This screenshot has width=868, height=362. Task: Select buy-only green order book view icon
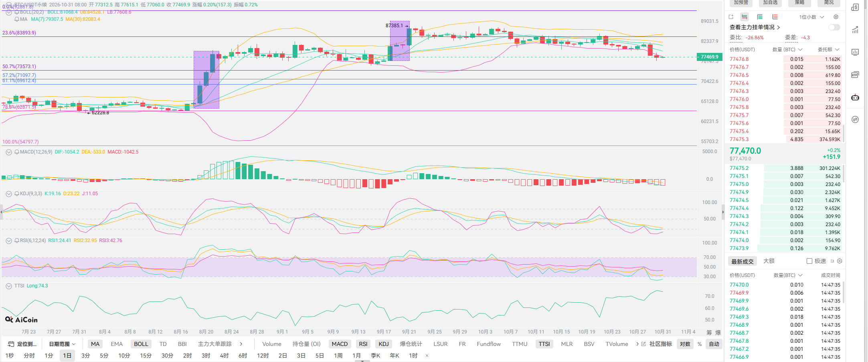tap(760, 17)
